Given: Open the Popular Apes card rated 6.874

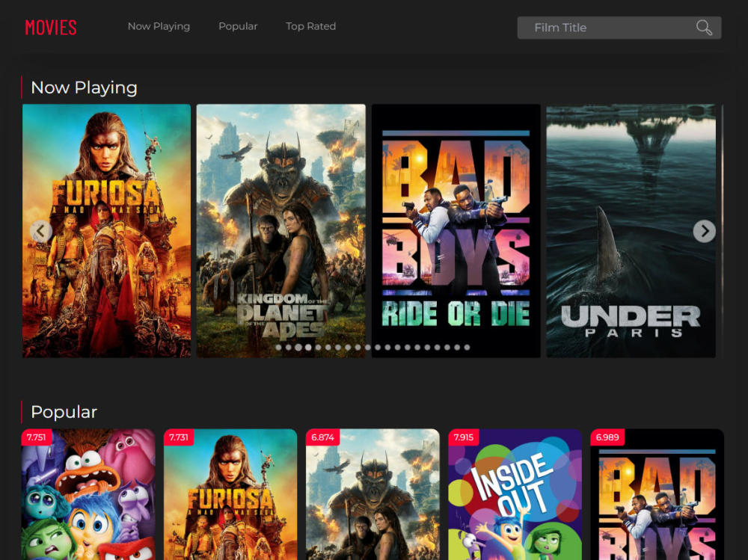Looking at the screenshot, I should 373,495.
